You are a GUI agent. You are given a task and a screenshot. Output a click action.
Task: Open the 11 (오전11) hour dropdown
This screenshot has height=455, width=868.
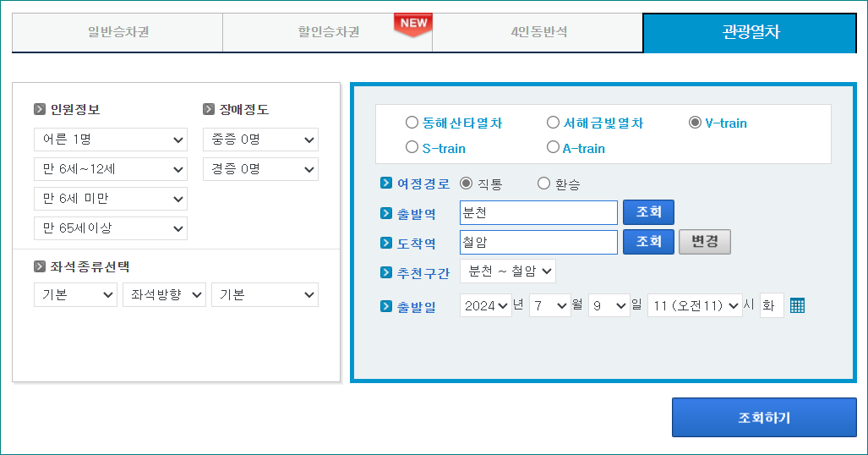point(695,305)
